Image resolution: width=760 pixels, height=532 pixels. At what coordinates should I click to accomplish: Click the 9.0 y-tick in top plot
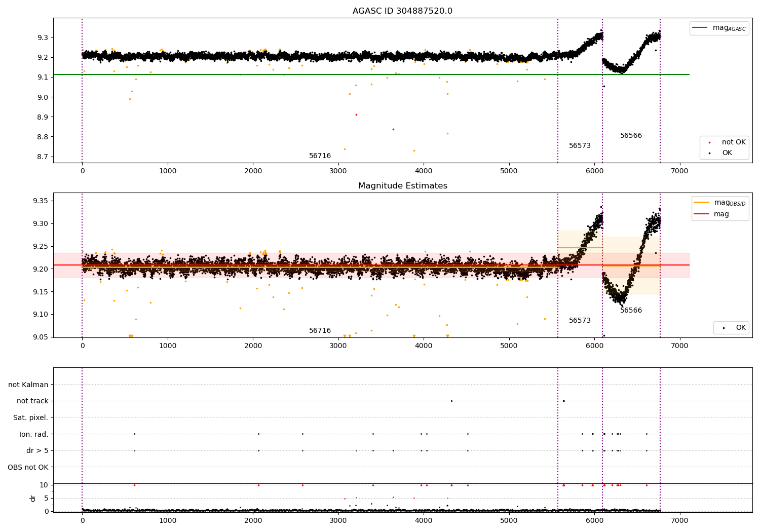tap(43, 97)
